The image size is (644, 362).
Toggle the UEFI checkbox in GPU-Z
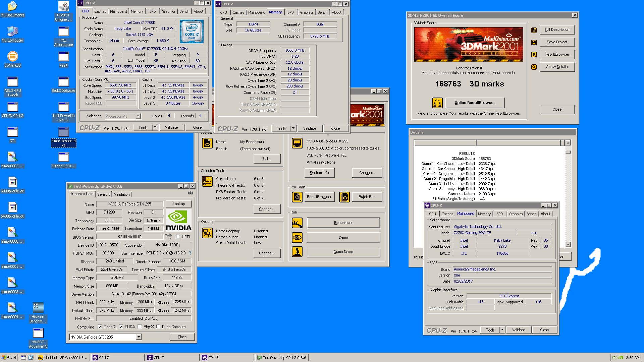[x=178, y=237]
